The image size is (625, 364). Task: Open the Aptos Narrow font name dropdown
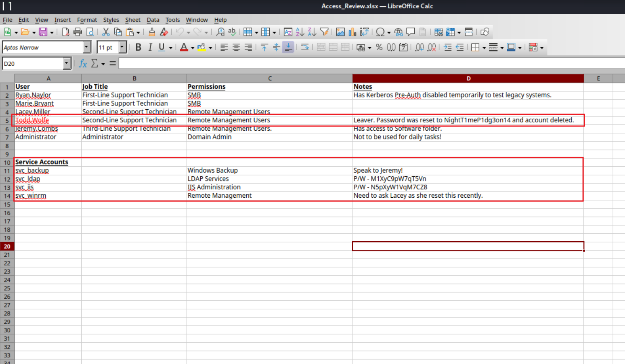[87, 48]
